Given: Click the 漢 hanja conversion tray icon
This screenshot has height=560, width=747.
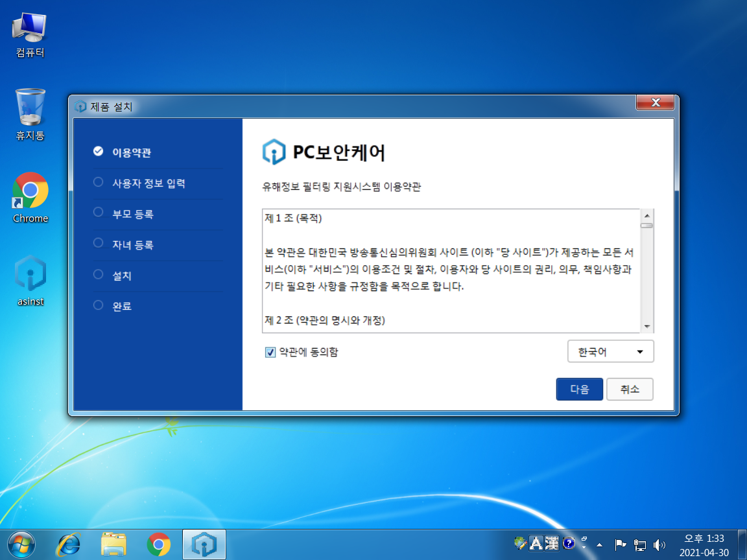Looking at the screenshot, I should [x=552, y=543].
